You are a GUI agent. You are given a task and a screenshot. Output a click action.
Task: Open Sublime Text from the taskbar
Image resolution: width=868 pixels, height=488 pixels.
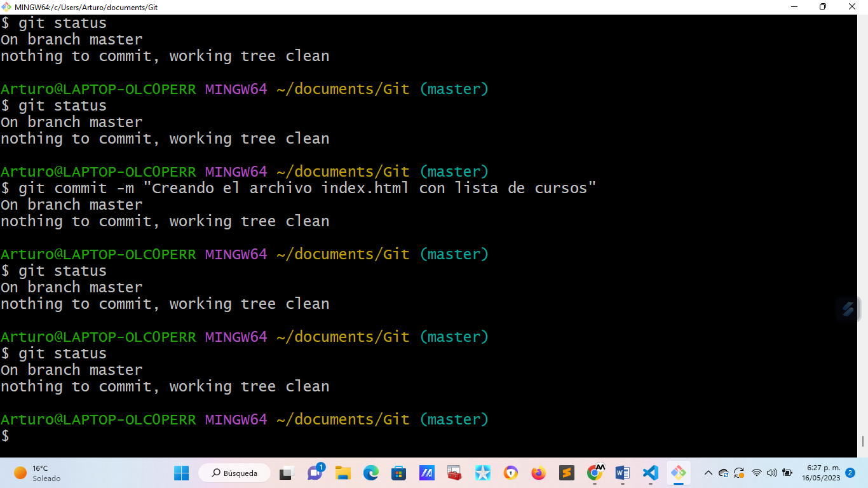click(567, 473)
